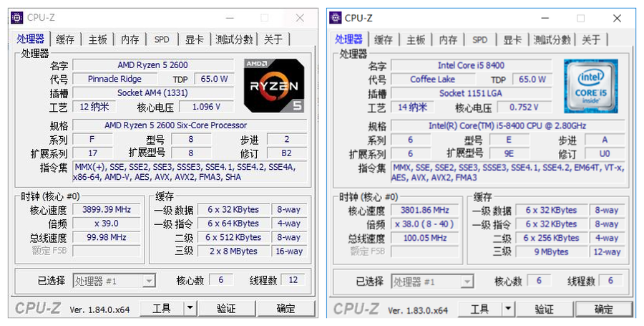The width and height of the screenshot is (644, 326).
Task: Expand the 工具 arrow menu in the Intel window
Action: [x=507, y=310]
